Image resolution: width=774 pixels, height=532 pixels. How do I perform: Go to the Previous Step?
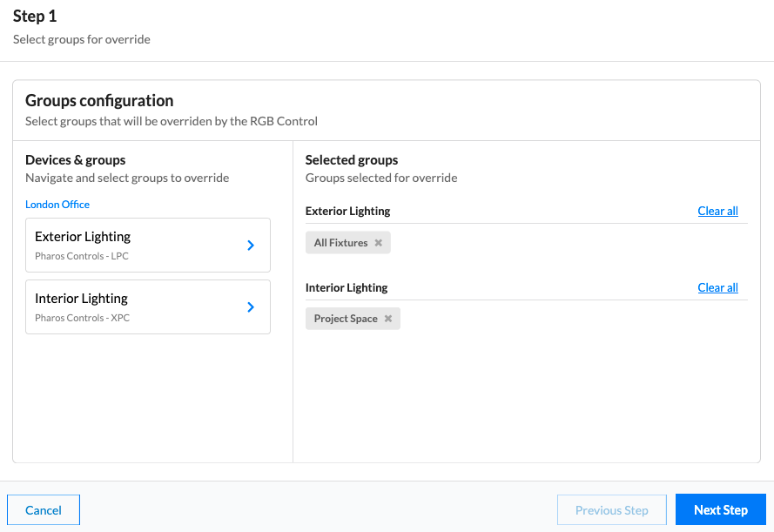coord(611,509)
